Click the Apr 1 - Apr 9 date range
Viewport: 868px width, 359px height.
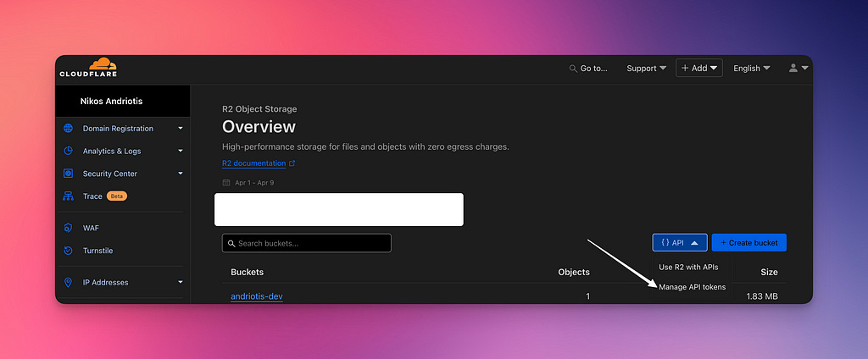pyautogui.click(x=254, y=183)
